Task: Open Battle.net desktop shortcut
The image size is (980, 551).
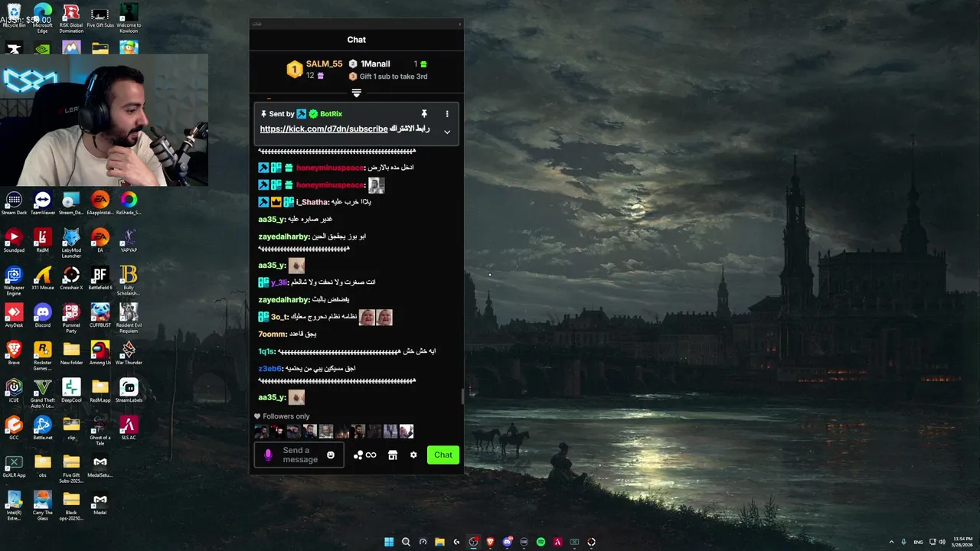Action: pos(42,429)
